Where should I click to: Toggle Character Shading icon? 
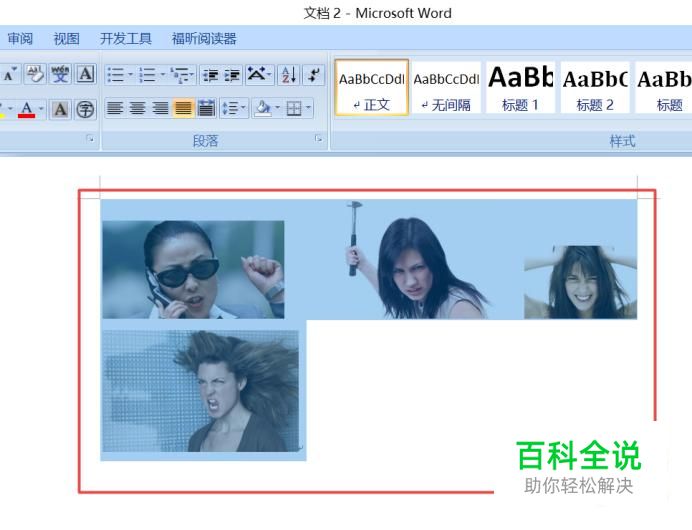(x=60, y=109)
